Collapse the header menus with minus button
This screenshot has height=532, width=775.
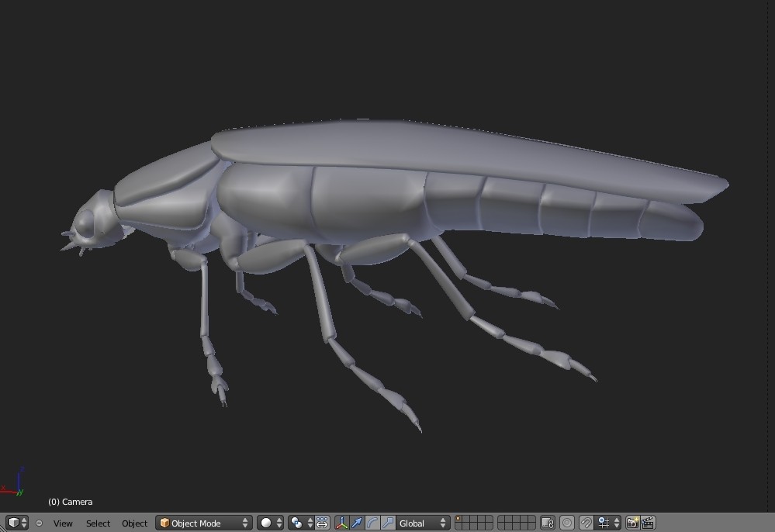pos(40,523)
